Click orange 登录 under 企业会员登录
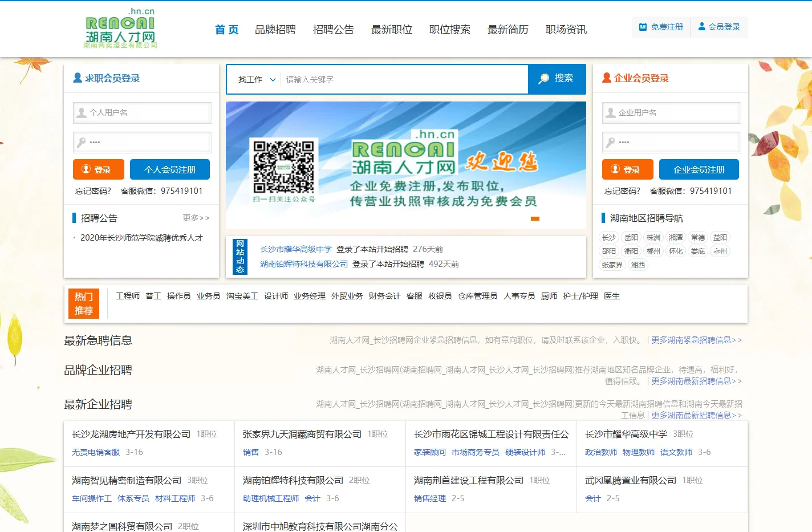The height and width of the screenshot is (532, 812). [x=628, y=169]
